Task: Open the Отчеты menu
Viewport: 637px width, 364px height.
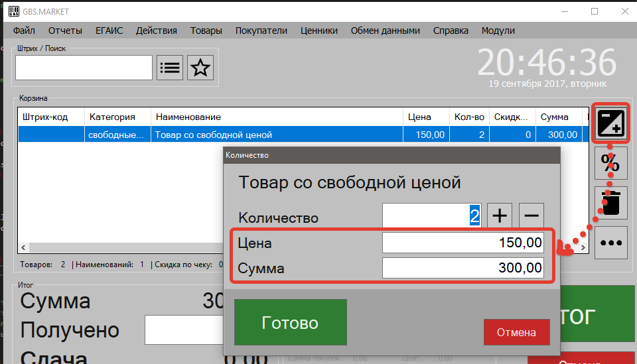Action: [x=65, y=31]
